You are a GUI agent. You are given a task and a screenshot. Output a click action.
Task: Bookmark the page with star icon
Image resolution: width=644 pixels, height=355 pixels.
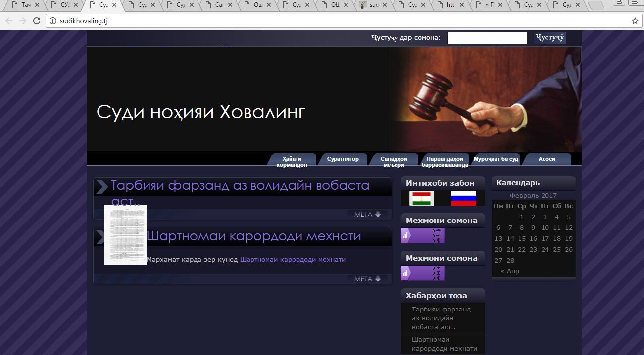click(635, 21)
